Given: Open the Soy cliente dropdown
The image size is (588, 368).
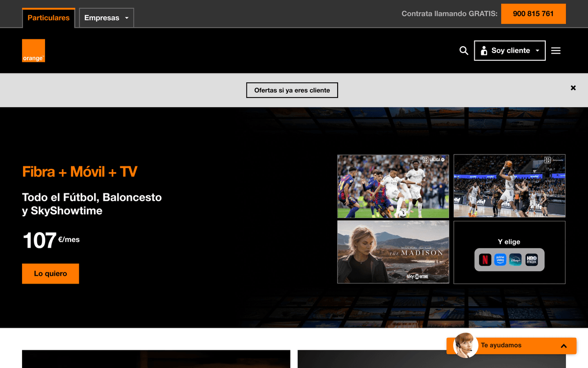Looking at the screenshot, I should (510, 51).
